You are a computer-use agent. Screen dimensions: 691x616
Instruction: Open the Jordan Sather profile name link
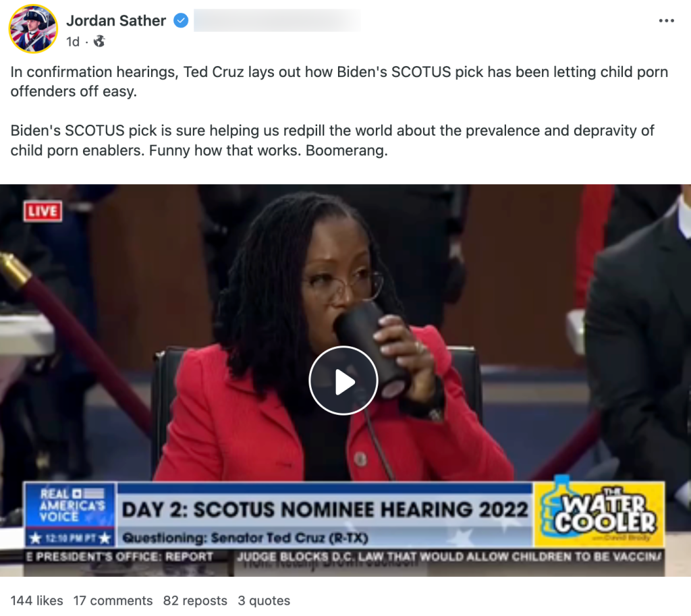116,20
